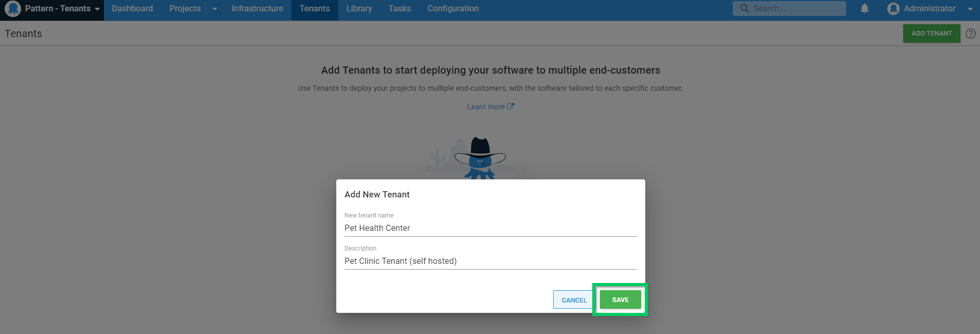Image resolution: width=980 pixels, height=334 pixels.
Task: Open the Configuration menu
Action: pos(453,9)
